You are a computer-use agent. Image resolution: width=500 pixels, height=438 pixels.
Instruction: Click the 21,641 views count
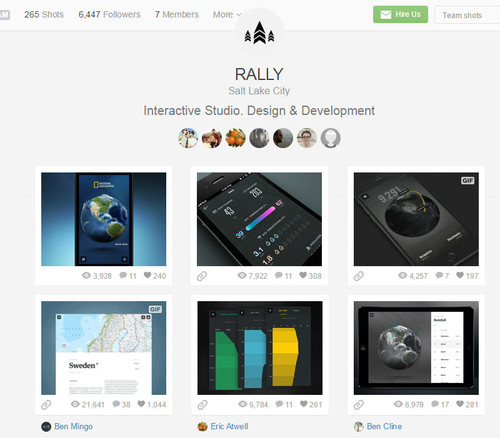(88, 404)
